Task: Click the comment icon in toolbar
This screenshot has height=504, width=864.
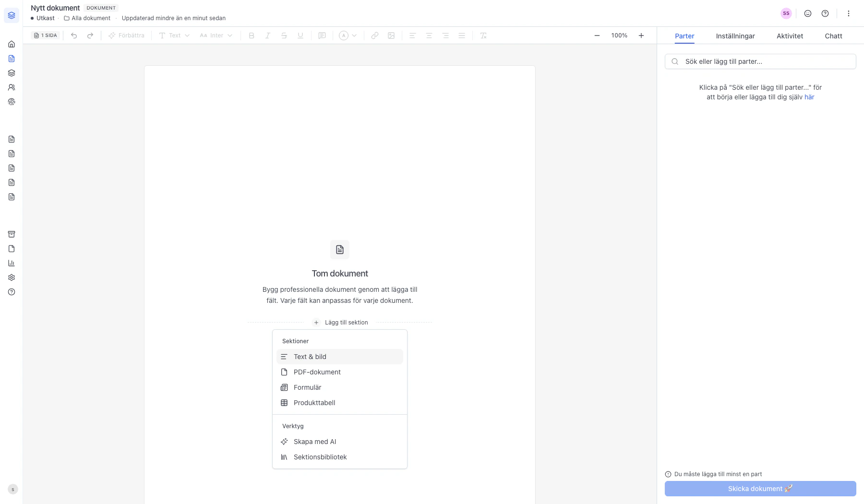Action: click(x=322, y=36)
